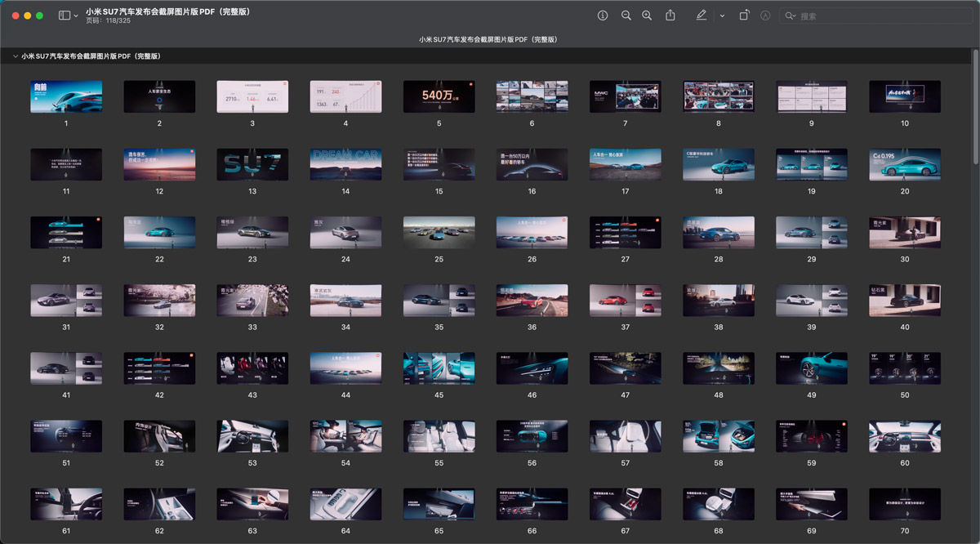
Task: Open page 5 thumbnail showing 540万
Action: point(439,96)
